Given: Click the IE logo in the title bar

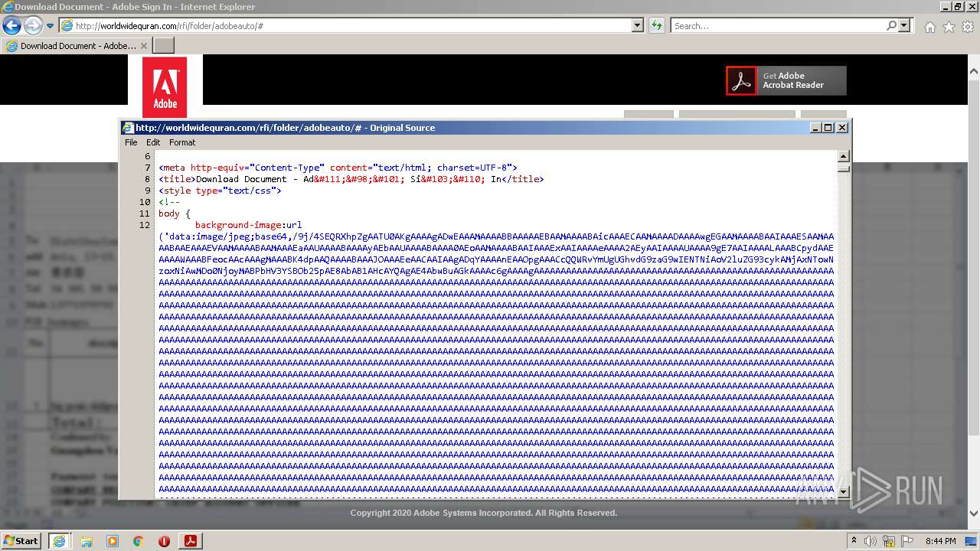Looking at the screenshot, I should coord(8,7).
